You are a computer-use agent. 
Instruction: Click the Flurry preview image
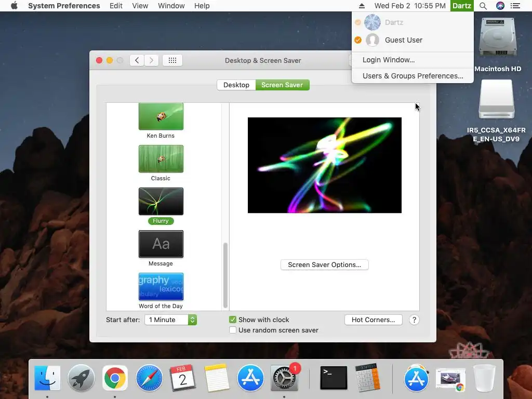click(325, 165)
